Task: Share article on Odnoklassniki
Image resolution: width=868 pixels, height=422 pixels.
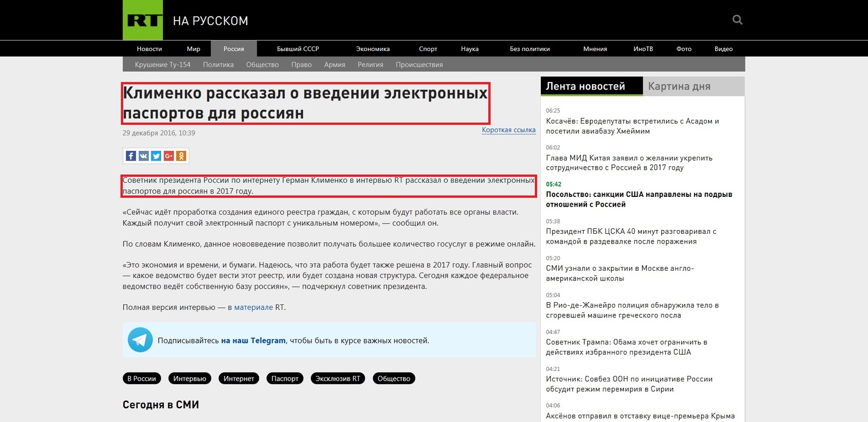Action: (181, 156)
